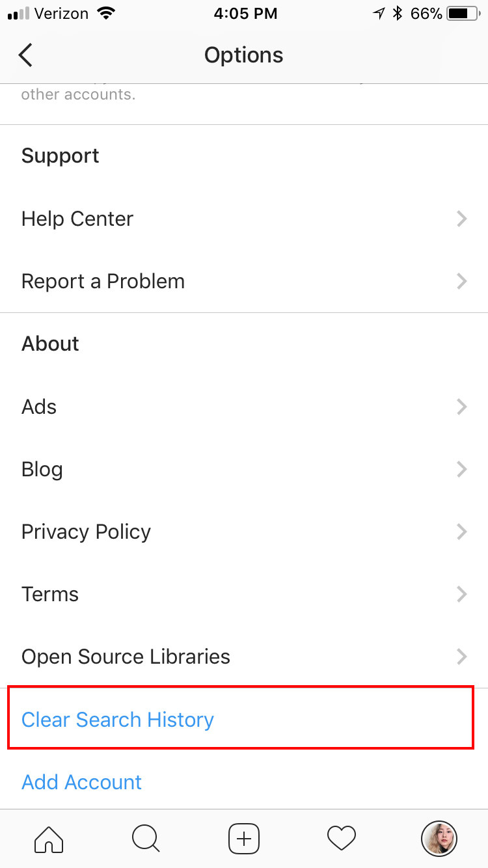
Task: Tap the 4:05 PM clock
Action: [x=245, y=14]
